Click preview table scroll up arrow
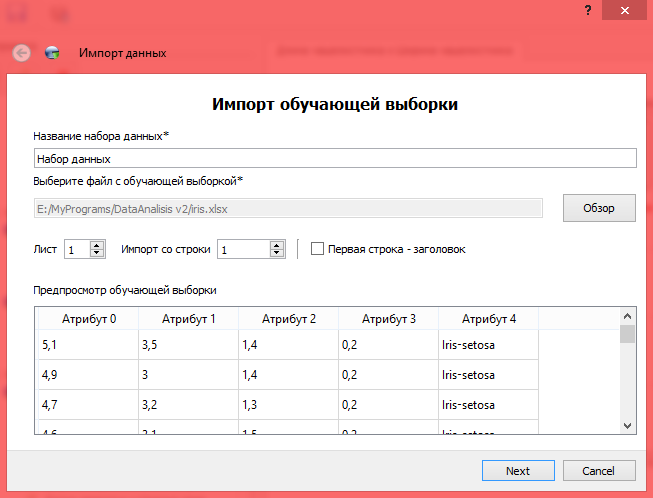Viewport: 653px width, 498px height. pos(627,316)
